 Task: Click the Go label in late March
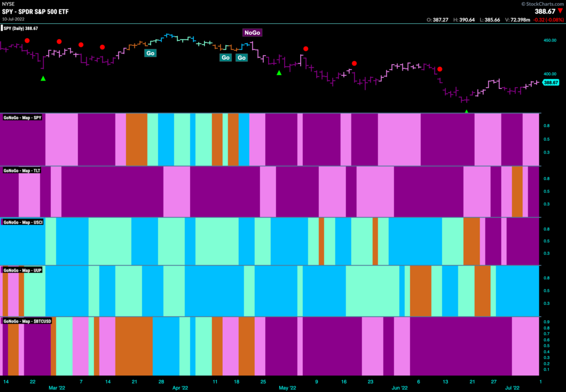point(150,53)
